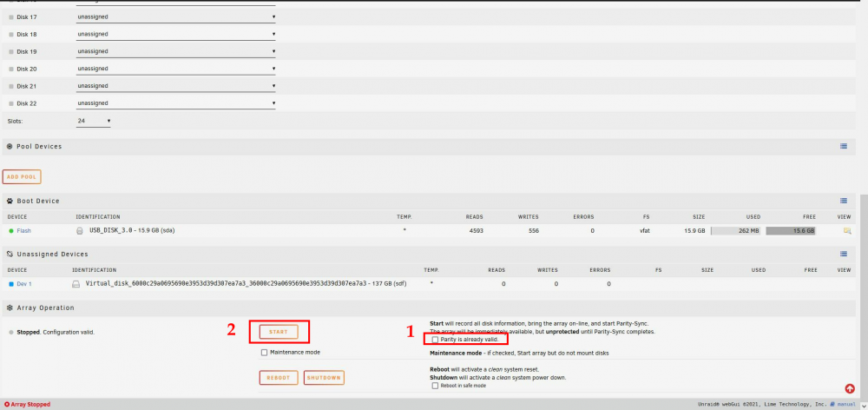Open the Disk 19 device dropdown

tap(176, 51)
